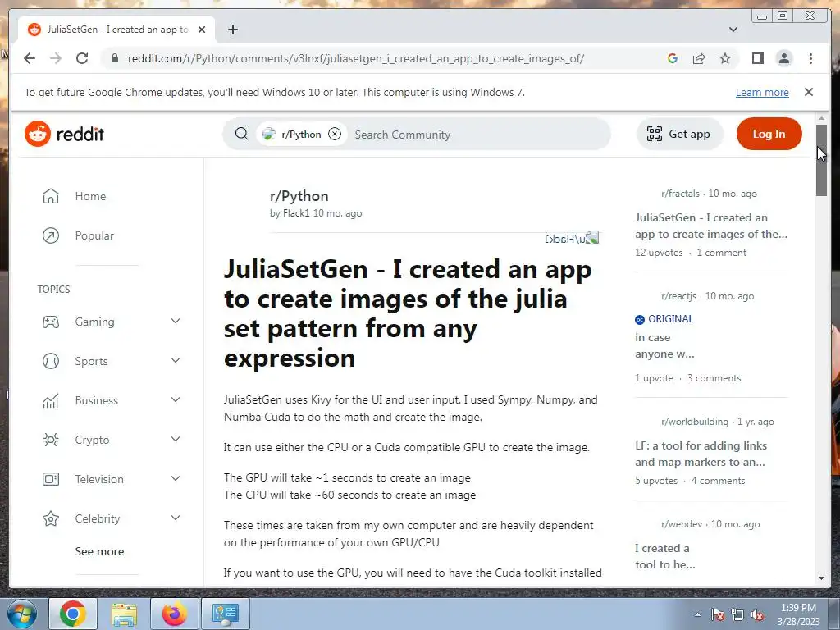The image size is (840, 630).
Task: Expand the Business topic chevron
Action: tap(176, 399)
